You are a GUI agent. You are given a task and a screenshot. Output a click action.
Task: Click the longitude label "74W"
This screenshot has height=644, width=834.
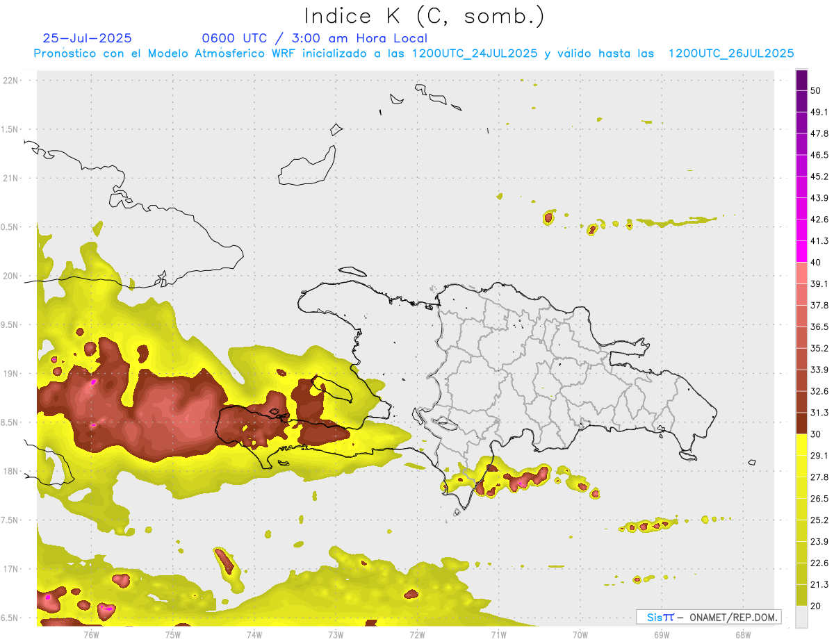254,634
